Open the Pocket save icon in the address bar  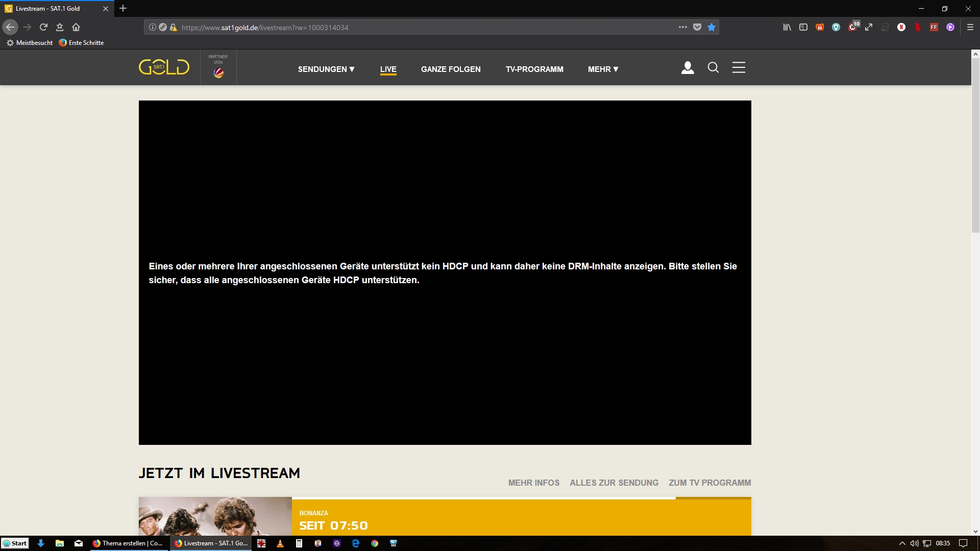(x=697, y=28)
